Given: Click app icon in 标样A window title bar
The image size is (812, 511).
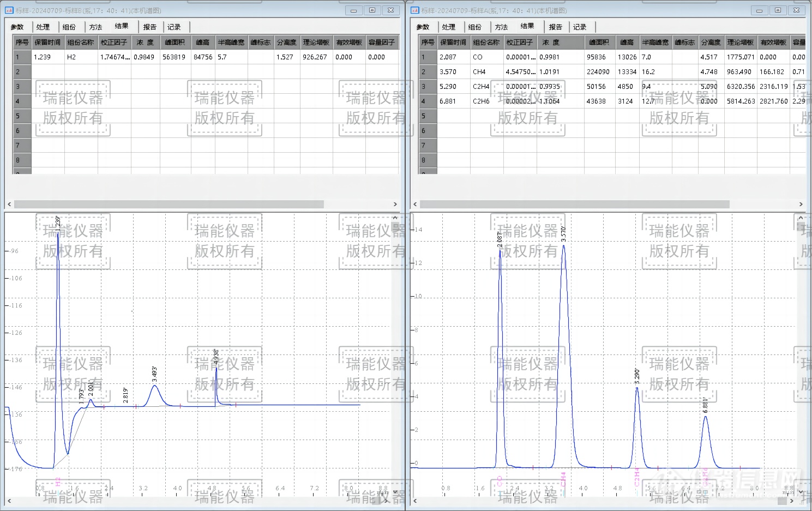Looking at the screenshot, I should pyautogui.click(x=414, y=10).
